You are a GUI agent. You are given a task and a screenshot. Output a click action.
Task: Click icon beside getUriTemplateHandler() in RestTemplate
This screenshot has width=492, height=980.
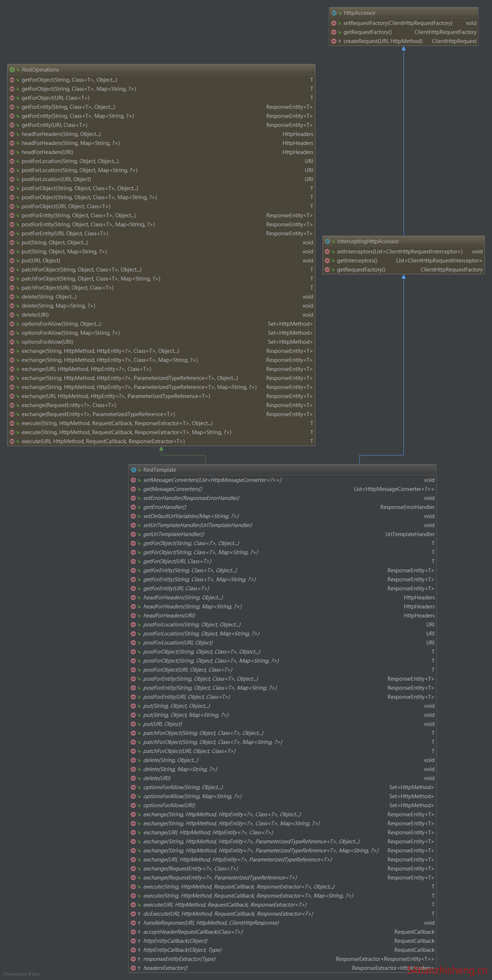(x=133, y=534)
